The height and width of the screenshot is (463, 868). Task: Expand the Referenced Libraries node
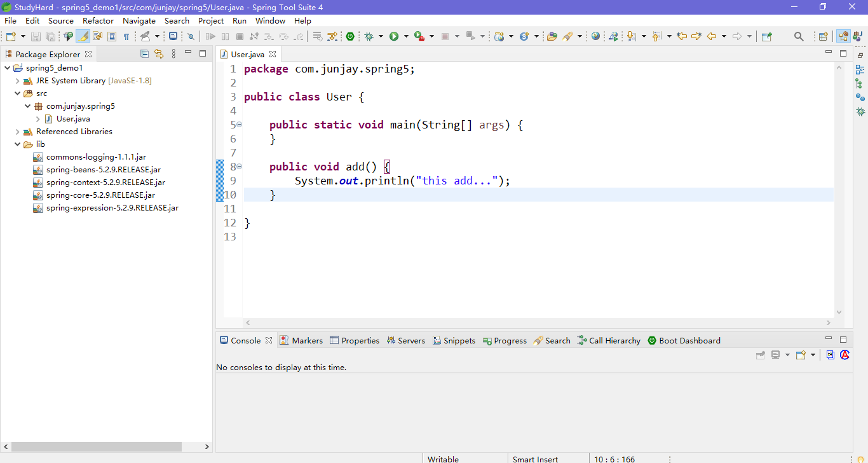(18, 132)
